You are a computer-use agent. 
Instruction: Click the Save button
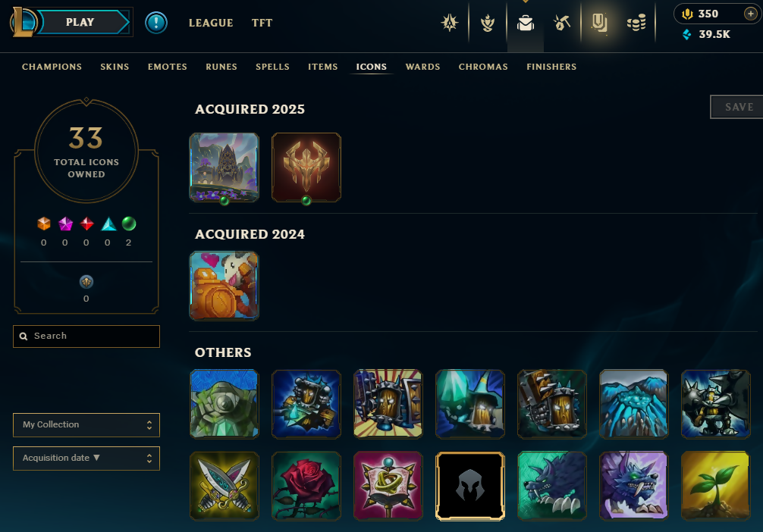(x=737, y=107)
